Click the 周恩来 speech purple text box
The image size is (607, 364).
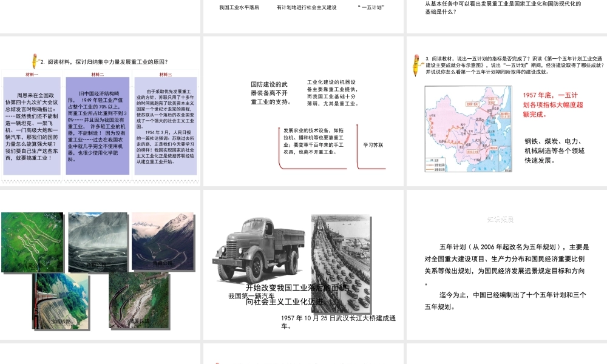(x=32, y=126)
